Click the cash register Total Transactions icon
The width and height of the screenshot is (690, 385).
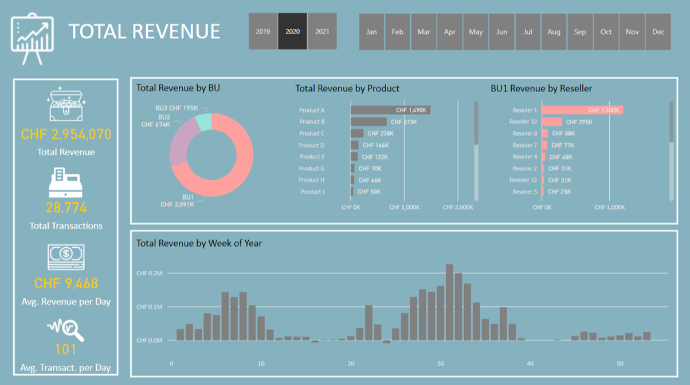click(66, 182)
